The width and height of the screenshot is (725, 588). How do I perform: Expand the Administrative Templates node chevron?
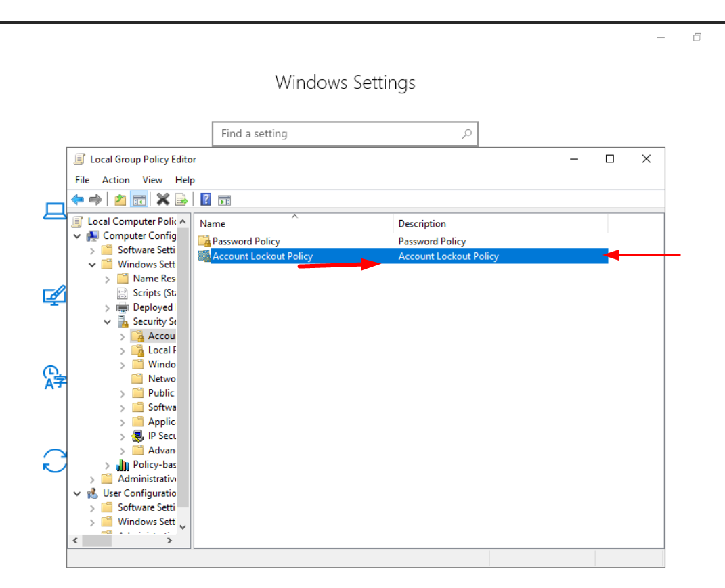point(93,479)
